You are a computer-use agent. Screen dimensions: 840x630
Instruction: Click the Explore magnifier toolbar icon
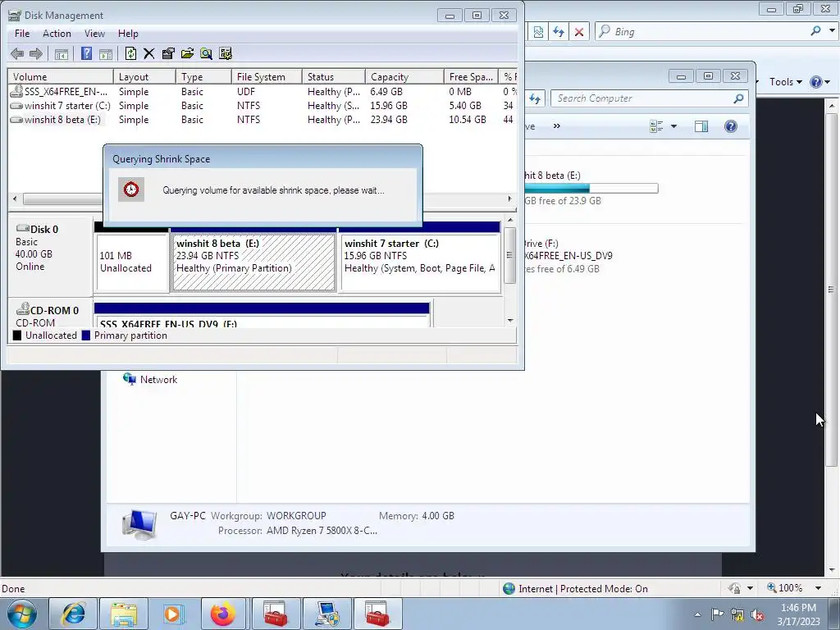coord(206,53)
